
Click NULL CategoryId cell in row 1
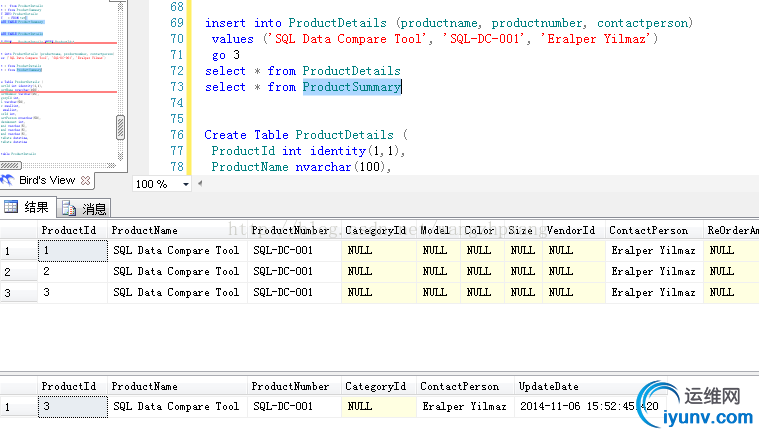(379, 251)
